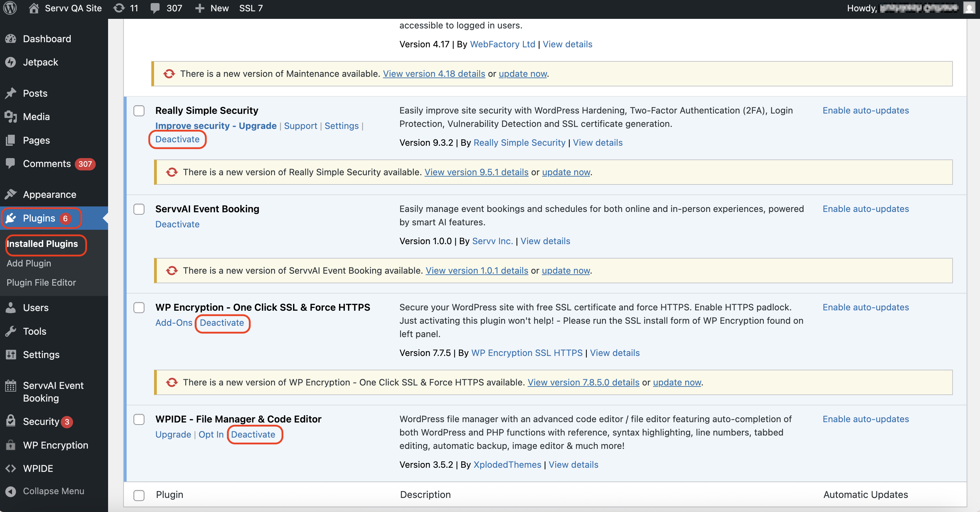The image size is (980, 512).
Task: Click the ServvAI Event Booking calendar icon
Action: click(11, 386)
